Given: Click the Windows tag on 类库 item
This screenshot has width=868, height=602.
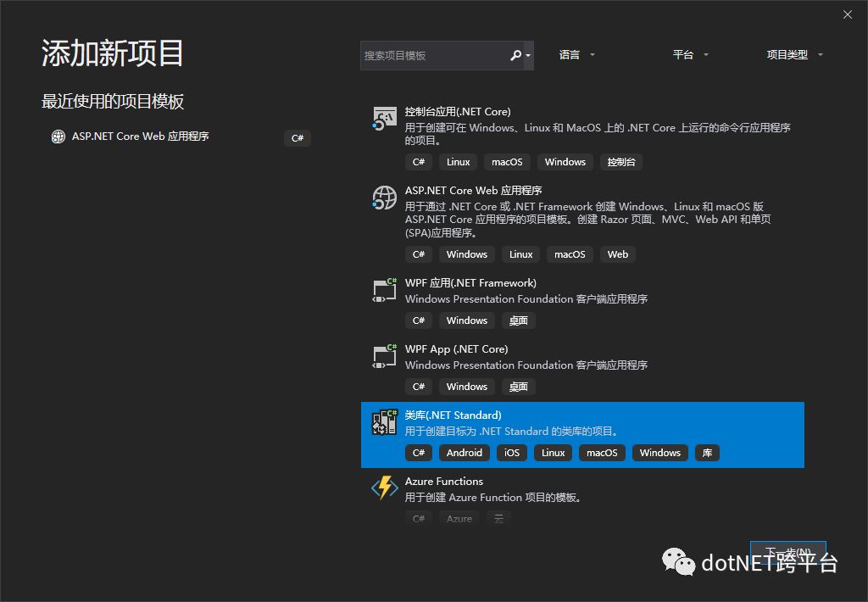Looking at the screenshot, I should [x=660, y=453].
